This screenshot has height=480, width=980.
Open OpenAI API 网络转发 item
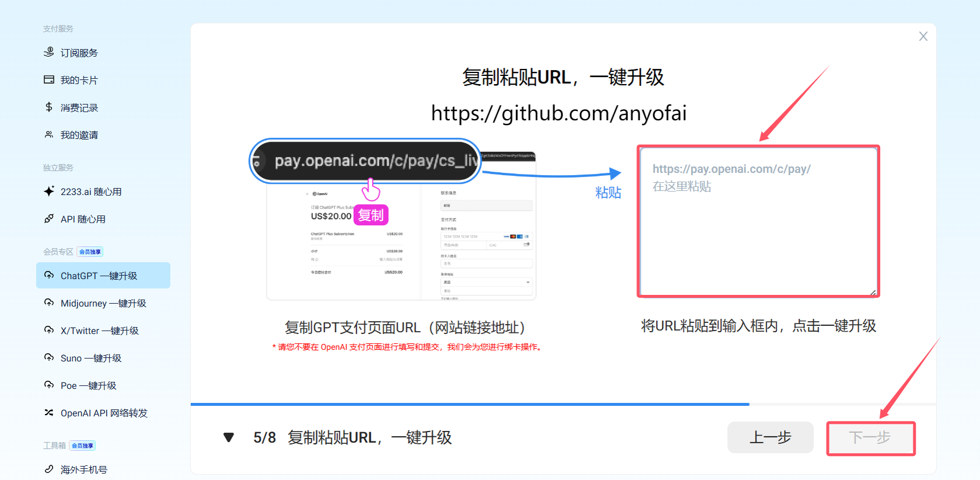(x=103, y=413)
